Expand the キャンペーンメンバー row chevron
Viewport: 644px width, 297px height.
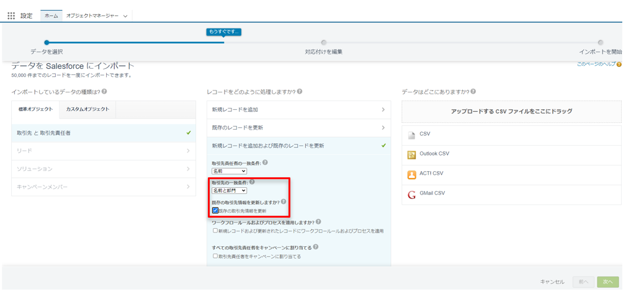pos(188,187)
